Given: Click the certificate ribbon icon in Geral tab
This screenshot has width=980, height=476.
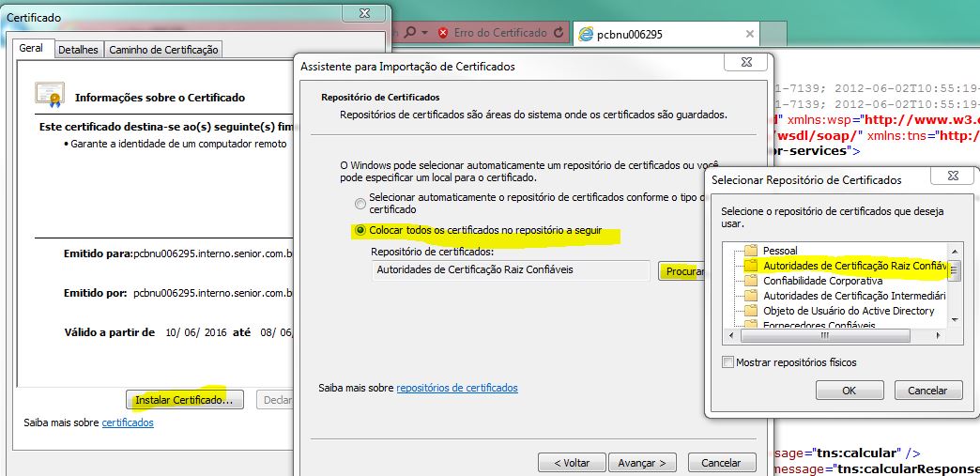Looking at the screenshot, I should 49,95.
